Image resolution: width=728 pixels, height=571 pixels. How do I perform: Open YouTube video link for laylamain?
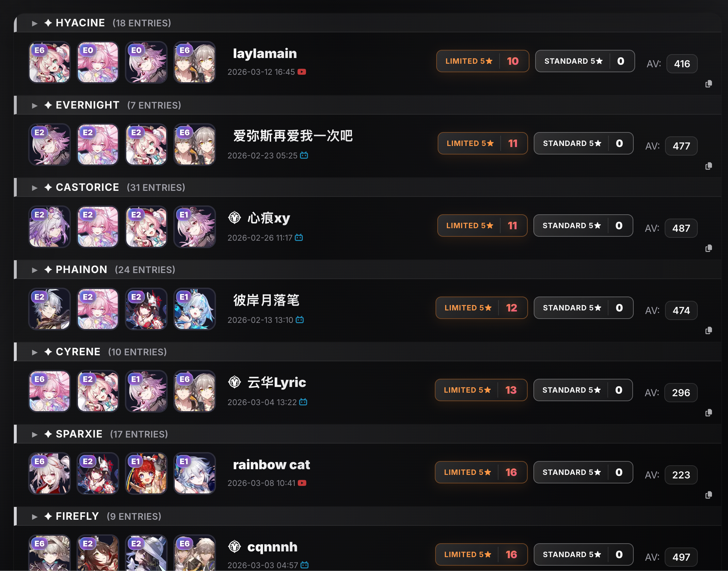302,72
